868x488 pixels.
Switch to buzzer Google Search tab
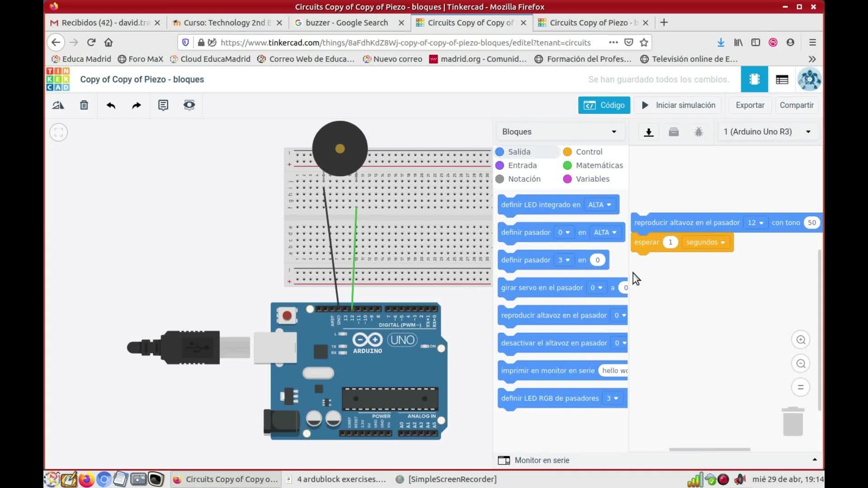[x=346, y=23]
